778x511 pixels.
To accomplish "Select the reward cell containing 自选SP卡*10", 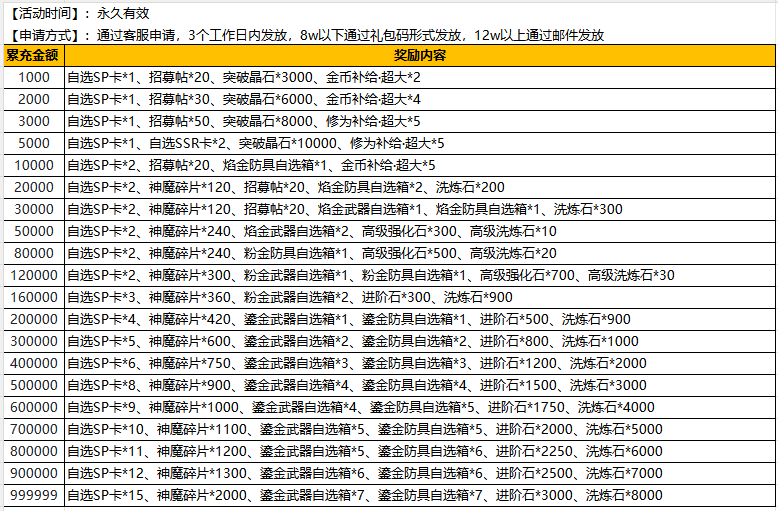I will coord(419,429).
